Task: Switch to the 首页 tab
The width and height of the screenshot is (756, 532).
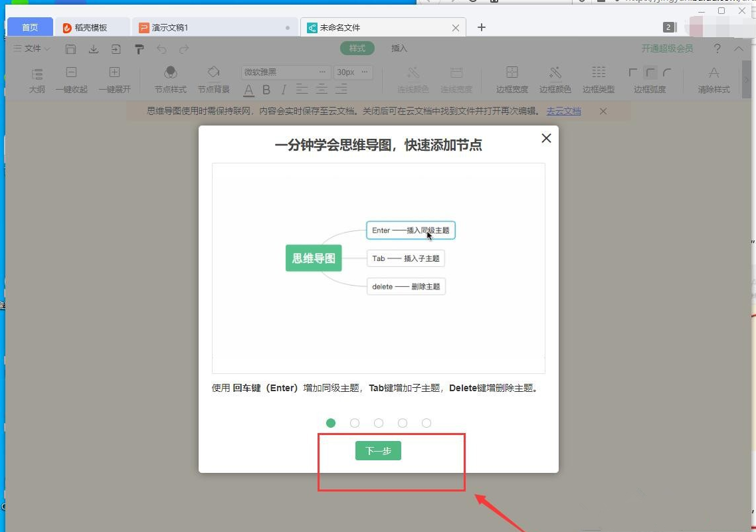Action: 30,27
